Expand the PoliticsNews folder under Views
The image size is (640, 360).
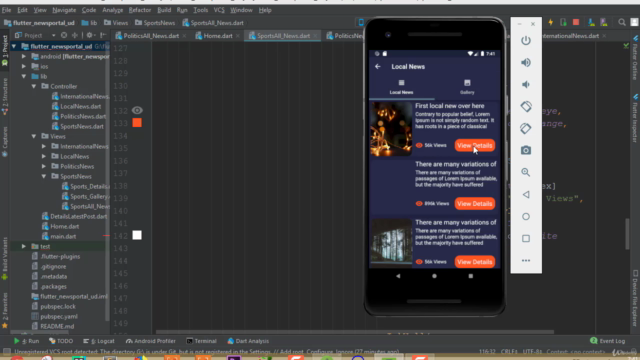tap(44, 166)
